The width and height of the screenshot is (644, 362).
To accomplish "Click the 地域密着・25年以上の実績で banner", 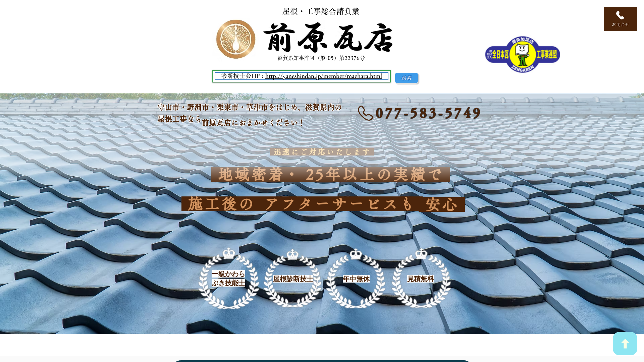I will click(x=330, y=175).
